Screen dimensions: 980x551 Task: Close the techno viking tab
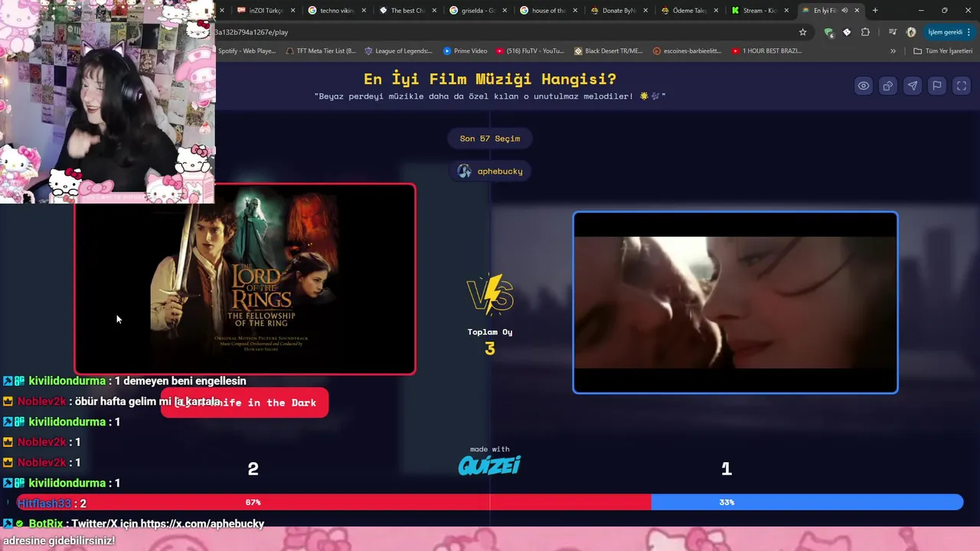[363, 11]
